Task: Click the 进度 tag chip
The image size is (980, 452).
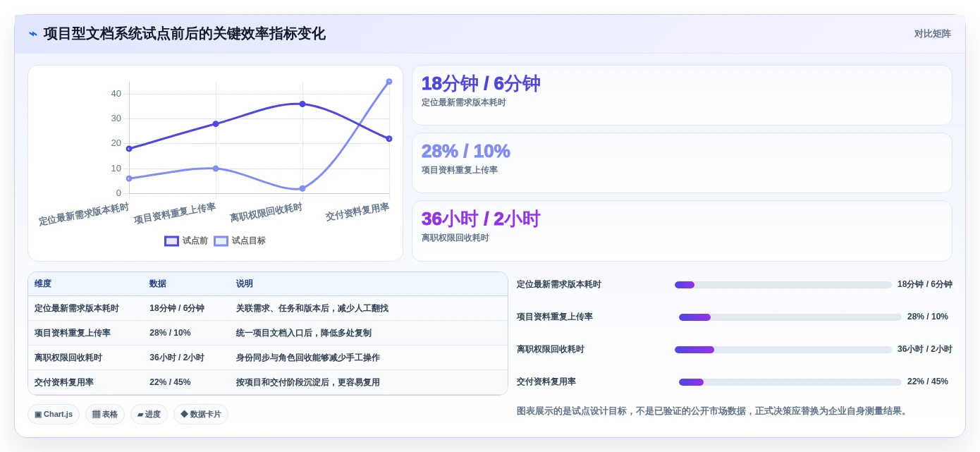Action: [149, 415]
